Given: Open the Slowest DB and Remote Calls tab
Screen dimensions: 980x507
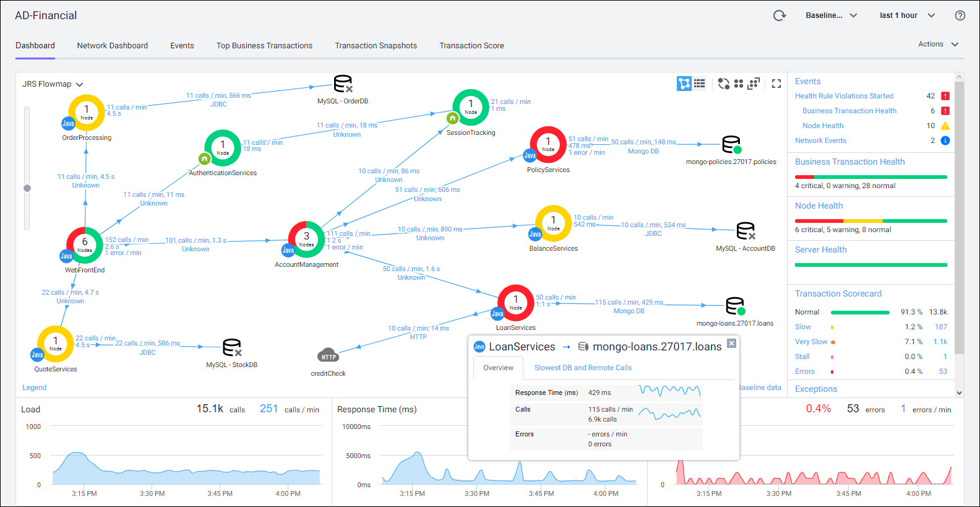Looking at the screenshot, I should click(x=583, y=368).
